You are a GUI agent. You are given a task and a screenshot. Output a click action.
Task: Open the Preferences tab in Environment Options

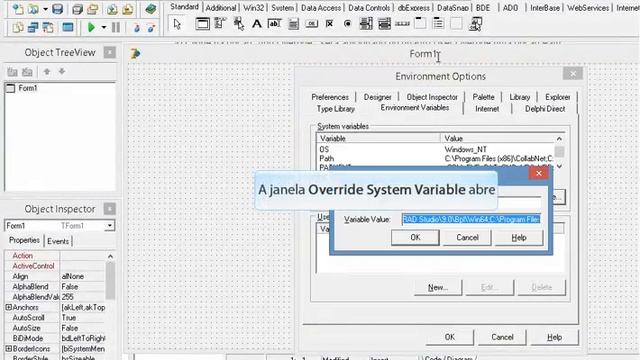(330, 97)
